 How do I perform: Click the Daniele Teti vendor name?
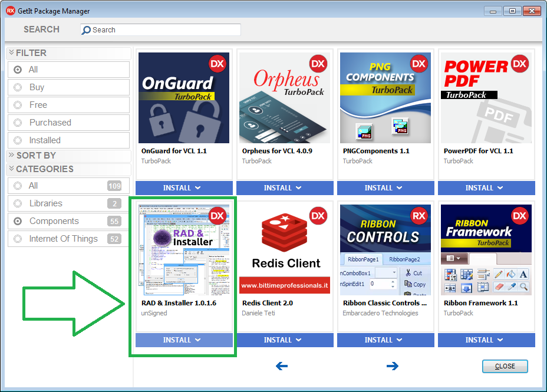pos(259,313)
